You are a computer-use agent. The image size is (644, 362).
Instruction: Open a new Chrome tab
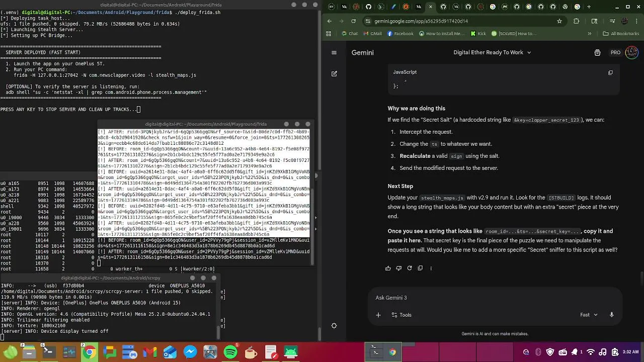coord(589,7)
